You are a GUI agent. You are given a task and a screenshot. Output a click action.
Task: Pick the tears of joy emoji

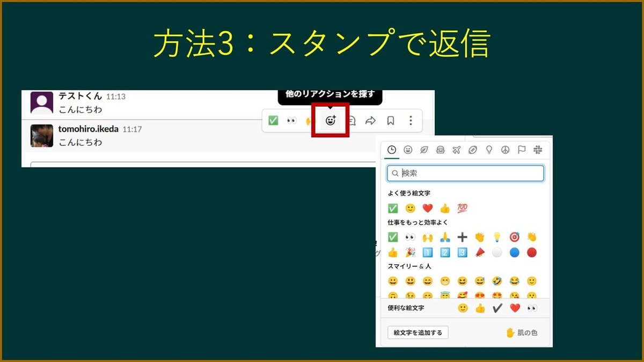click(x=514, y=281)
